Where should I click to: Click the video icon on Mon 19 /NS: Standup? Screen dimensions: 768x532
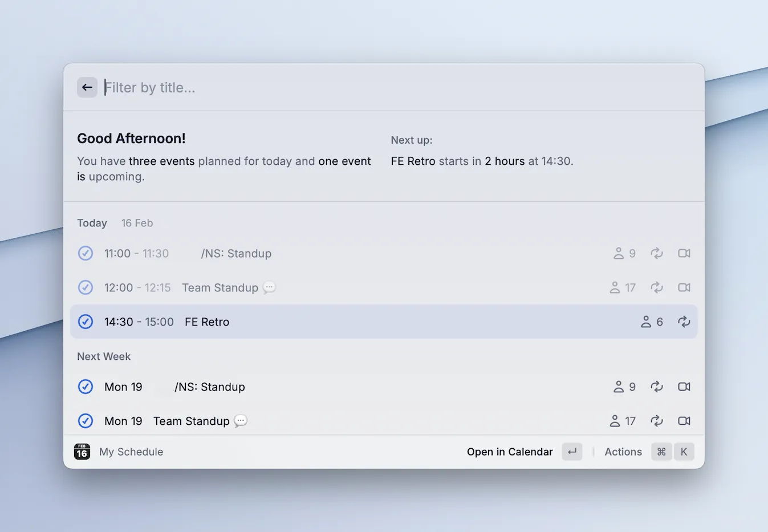684,387
